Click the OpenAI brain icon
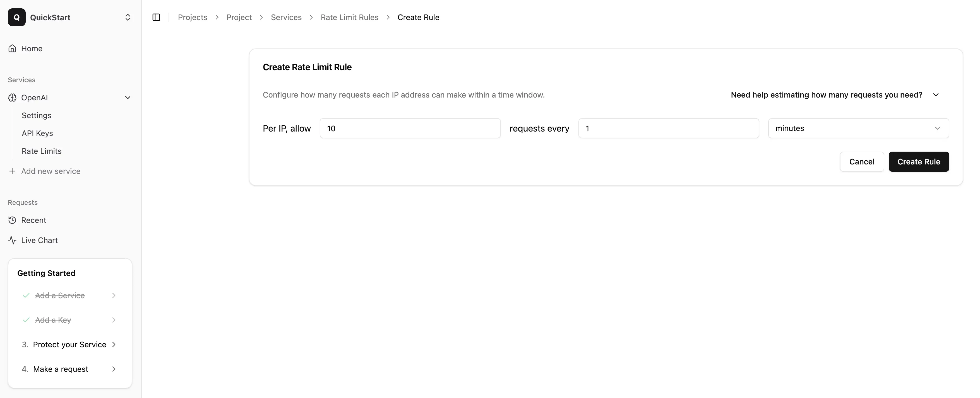Image resolution: width=980 pixels, height=398 pixels. 12,98
